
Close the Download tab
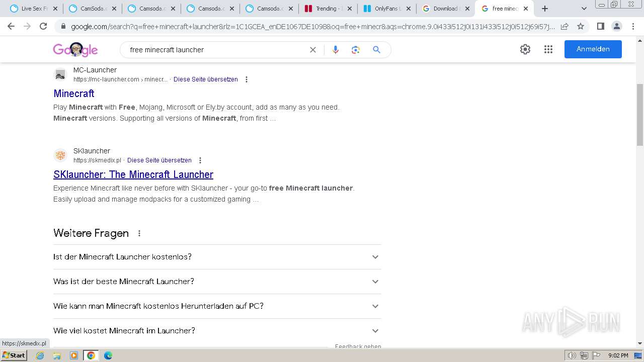(467, 9)
